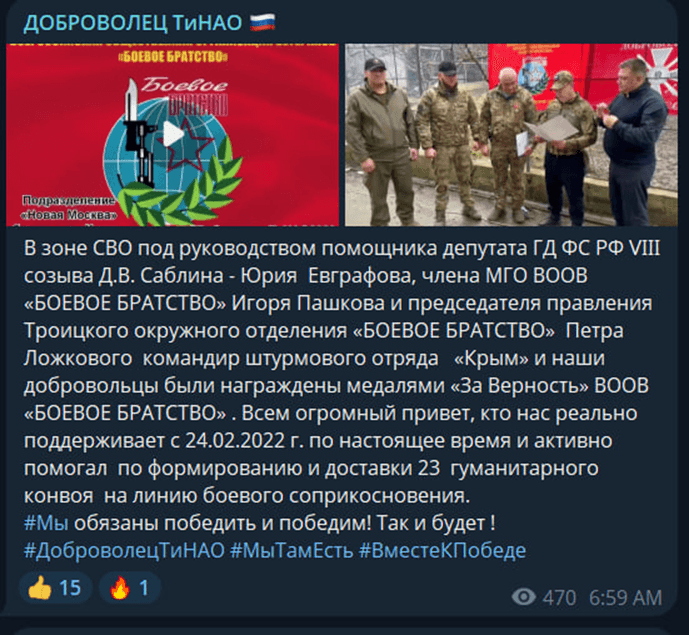Click the 6:59 AM timestamp

point(625,598)
